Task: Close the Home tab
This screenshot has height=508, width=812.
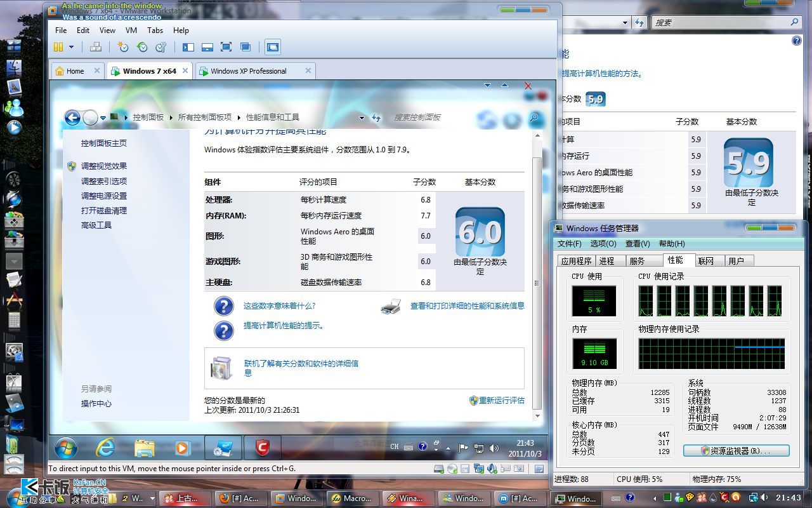Action: point(97,71)
